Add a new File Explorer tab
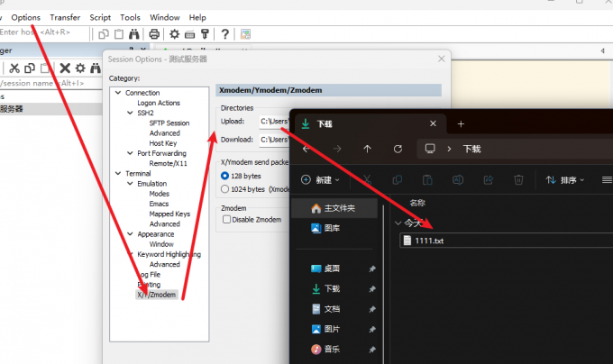Image resolution: width=613 pixels, height=364 pixels. tap(461, 124)
